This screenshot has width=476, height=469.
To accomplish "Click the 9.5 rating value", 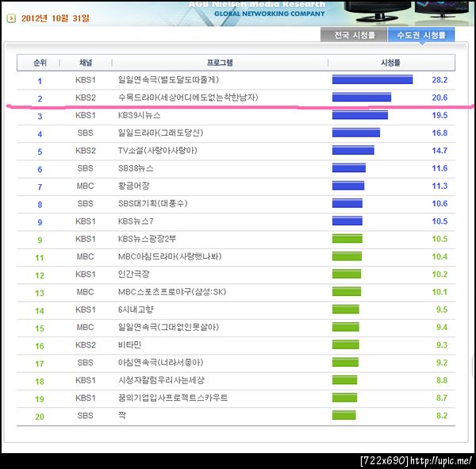I will (442, 309).
